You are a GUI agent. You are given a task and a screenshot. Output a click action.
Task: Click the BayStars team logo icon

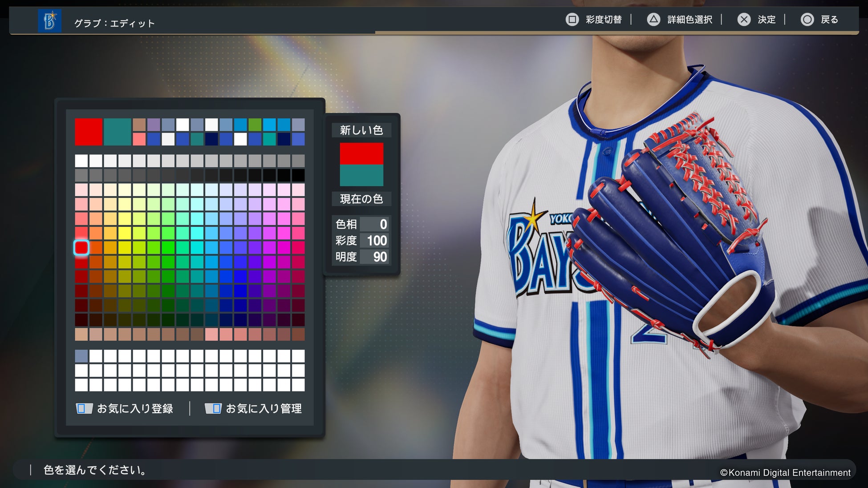click(x=50, y=21)
